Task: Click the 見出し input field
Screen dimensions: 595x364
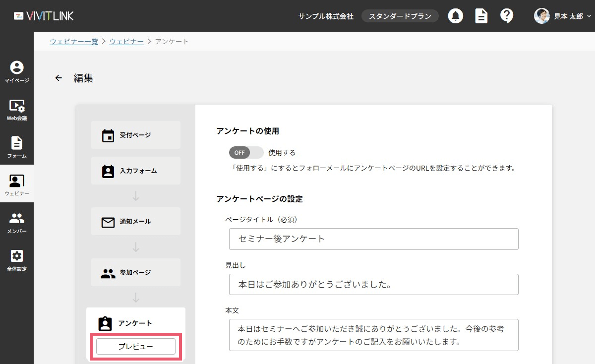Action: coord(374,284)
